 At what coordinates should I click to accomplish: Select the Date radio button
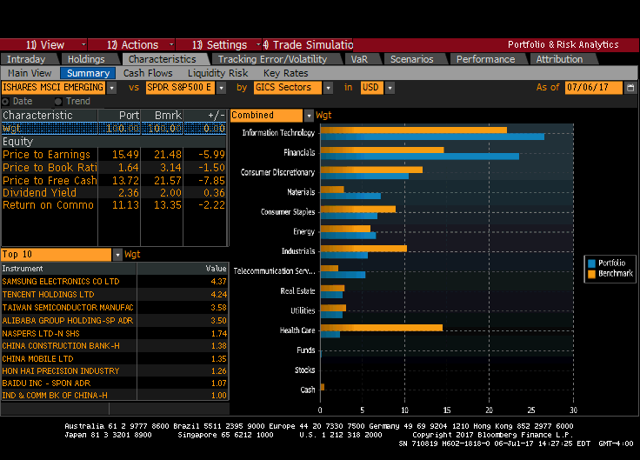(x=5, y=102)
